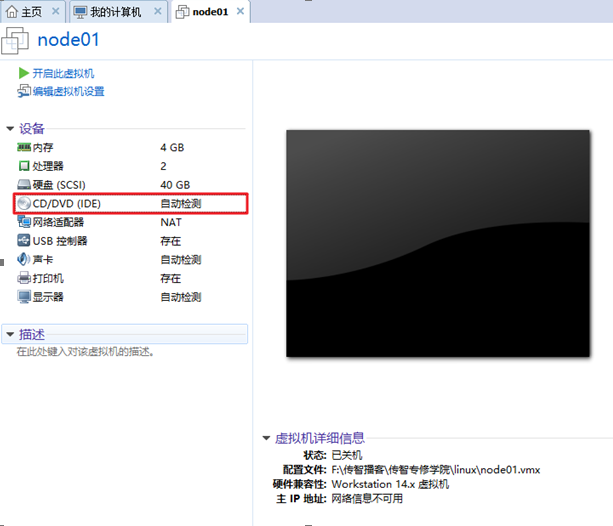The image size is (613, 526).
Task: Click the printer icon beside 打印机
Action: pos(24,278)
